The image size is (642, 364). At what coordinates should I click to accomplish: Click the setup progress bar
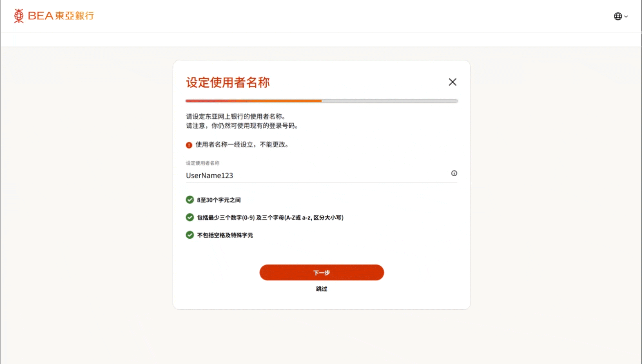[x=322, y=101]
